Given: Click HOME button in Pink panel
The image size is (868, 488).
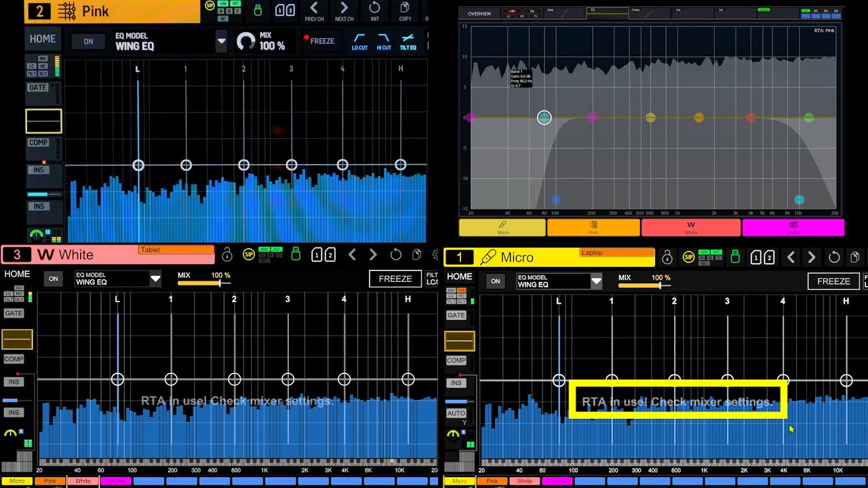Looking at the screenshot, I should (42, 39).
